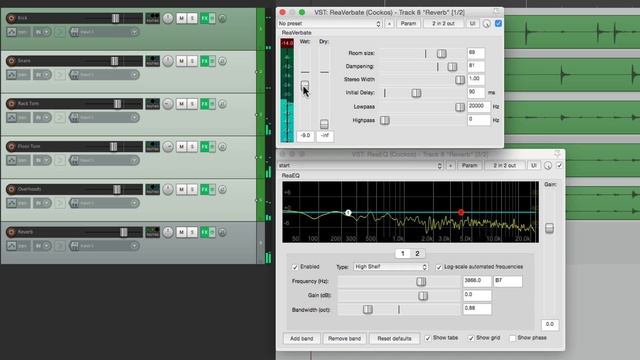This screenshot has height=360, width=640.
Task: Invert phase on the Kick track
Action: pos(222,18)
